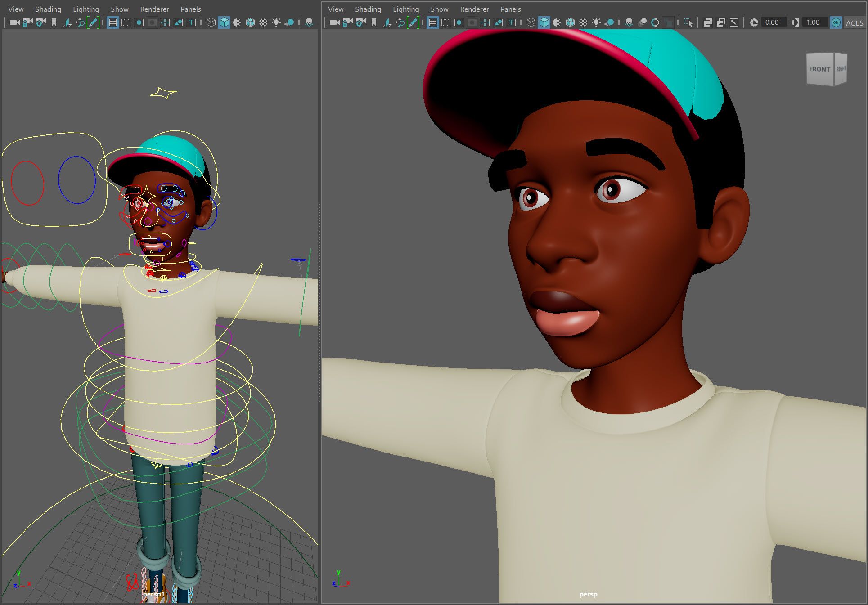Image resolution: width=868 pixels, height=605 pixels.
Task: Click Image Plane icon in persp1 panel
Action: point(67,22)
